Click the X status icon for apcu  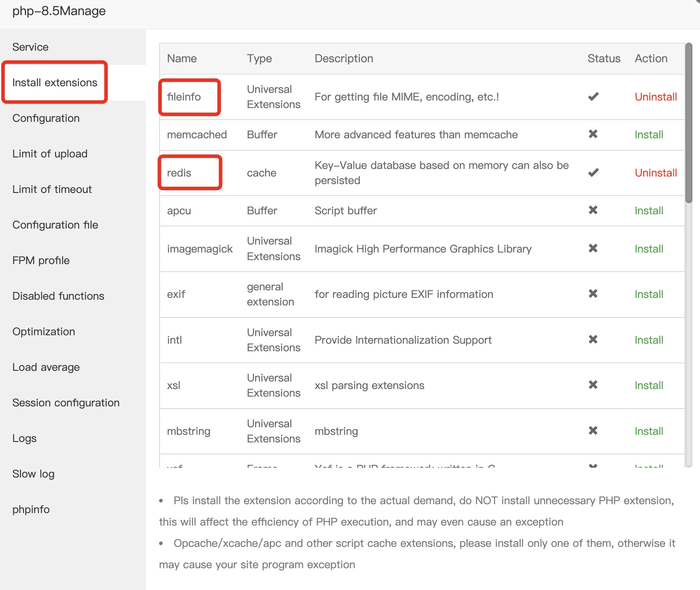593,210
